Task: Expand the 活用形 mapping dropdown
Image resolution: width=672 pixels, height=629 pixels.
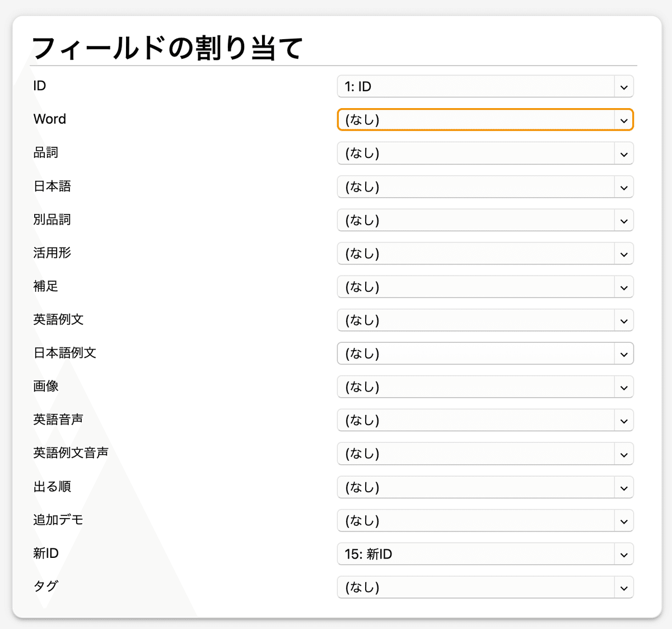Action: (485, 253)
